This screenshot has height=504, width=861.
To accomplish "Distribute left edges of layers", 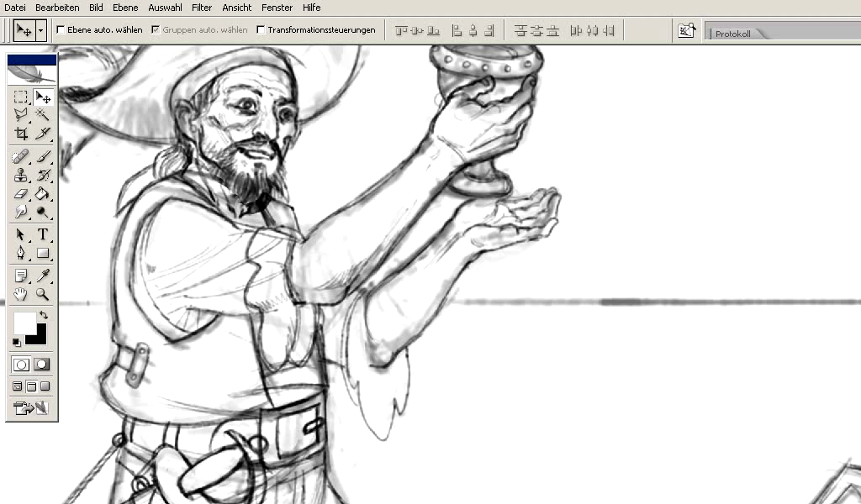I will click(576, 31).
